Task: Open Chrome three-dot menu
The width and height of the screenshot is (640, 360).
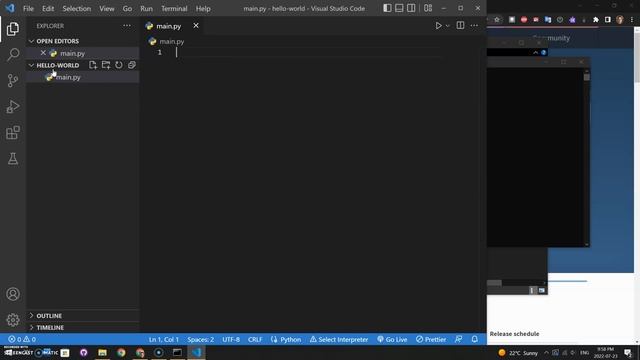Action: pos(632,20)
